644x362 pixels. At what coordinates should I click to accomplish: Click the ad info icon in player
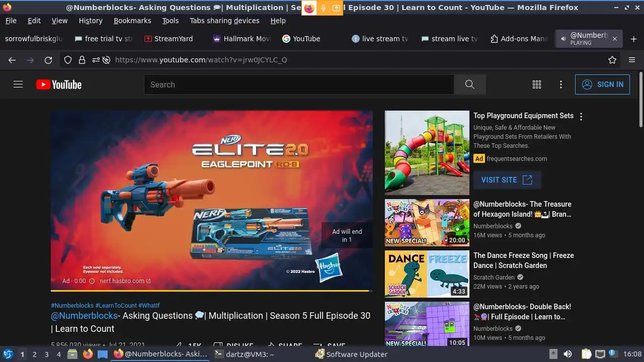pyautogui.click(x=92, y=281)
